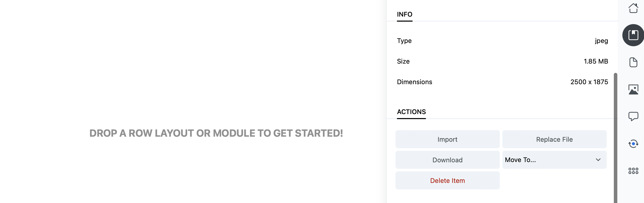Open the comments speech bubble icon
Image resolution: width=644 pixels, height=203 pixels.
[x=633, y=116]
